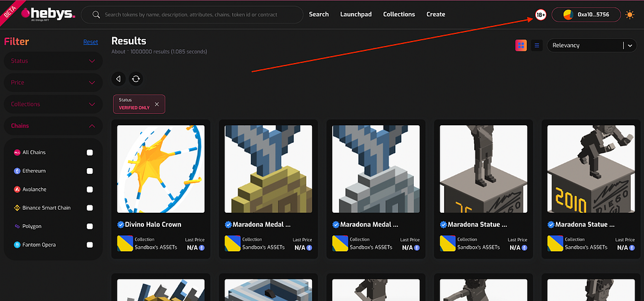Image resolution: width=644 pixels, height=301 pixels.
Task: Expand the Price filter
Action: coord(53,82)
